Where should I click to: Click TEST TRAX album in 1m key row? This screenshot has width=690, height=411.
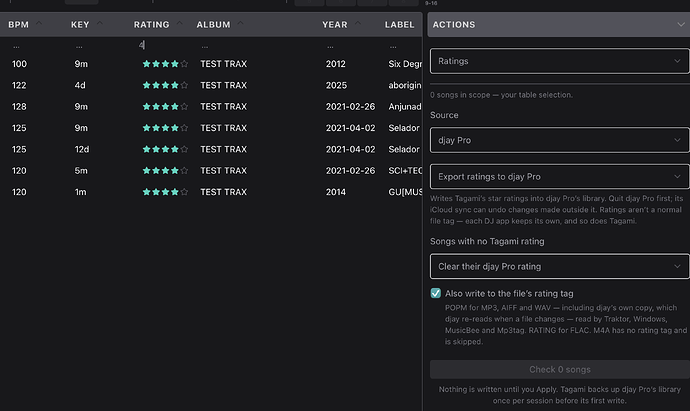(x=224, y=192)
